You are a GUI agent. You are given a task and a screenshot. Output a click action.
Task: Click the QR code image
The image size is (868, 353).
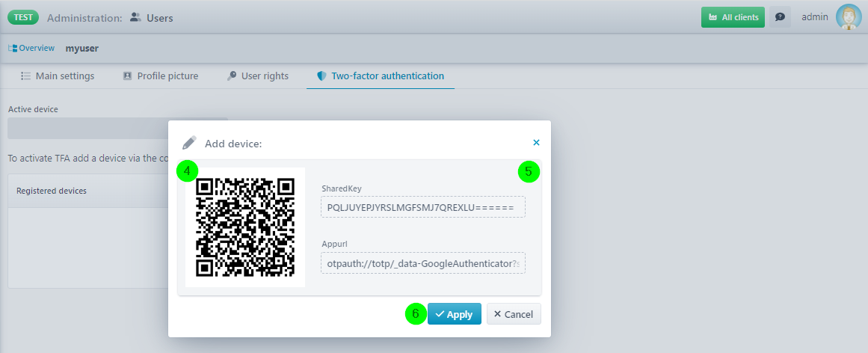[245, 227]
